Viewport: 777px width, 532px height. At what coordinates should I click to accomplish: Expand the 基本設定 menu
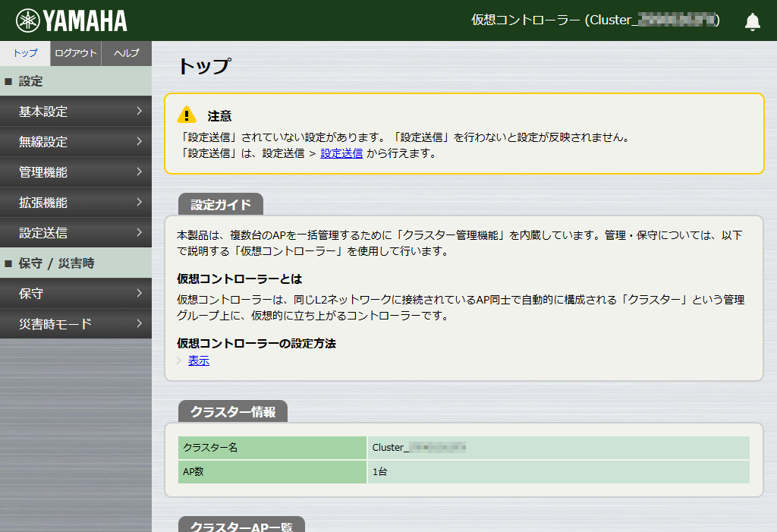click(76, 112)
